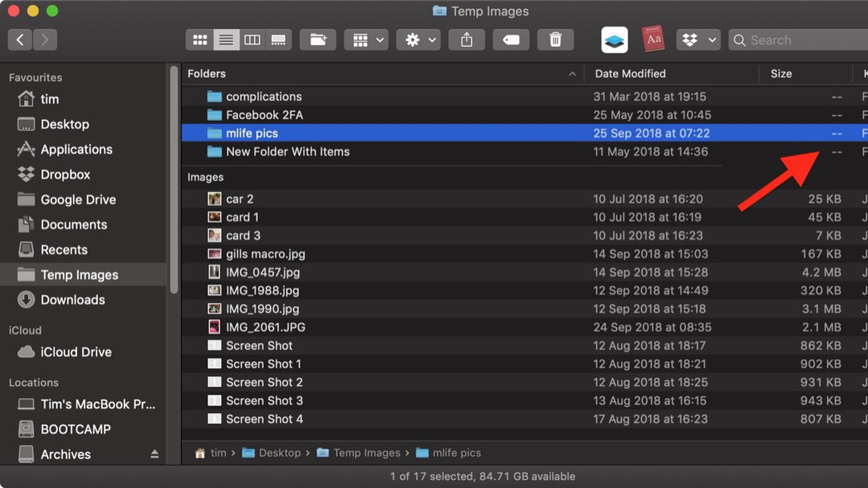Select list view toggle button
This screenshot has width=868, height=488.
[226, 40]
